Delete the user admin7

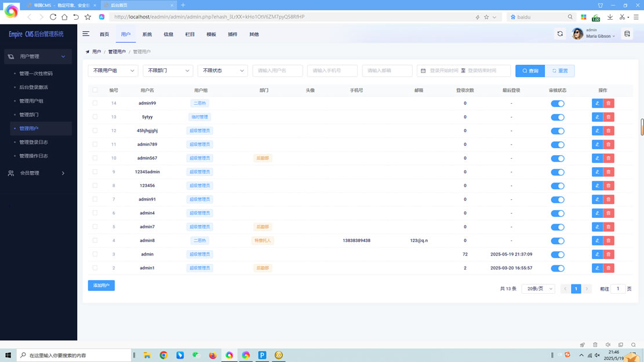tap(609, 227)
